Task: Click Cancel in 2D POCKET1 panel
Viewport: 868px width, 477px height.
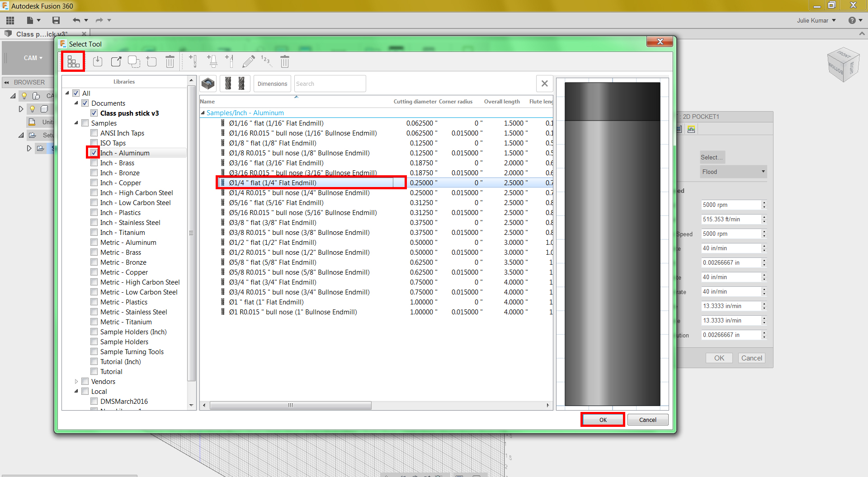Action: pos(751,358)
